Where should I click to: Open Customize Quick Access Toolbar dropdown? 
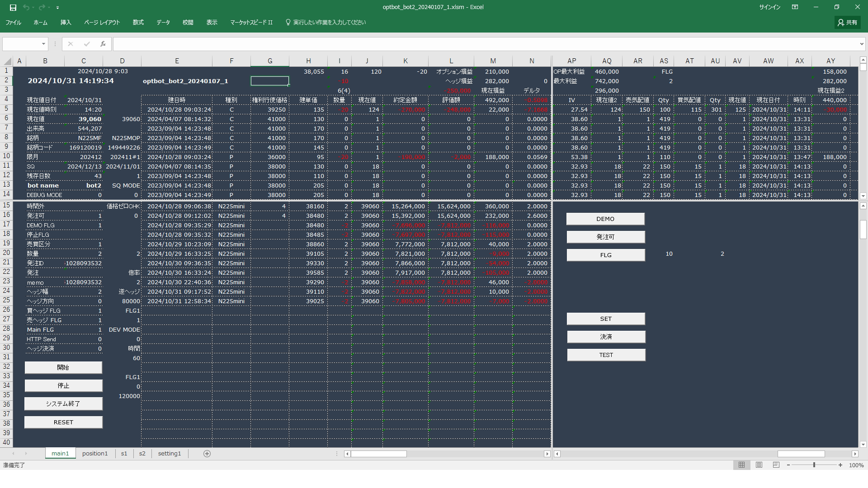click(x=57, y=8)
